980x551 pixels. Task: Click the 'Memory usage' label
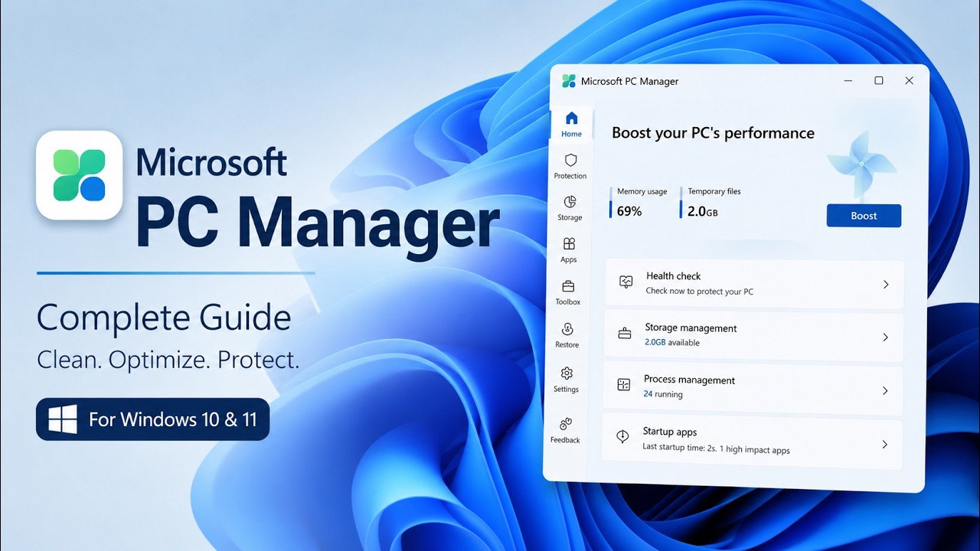[x=642, y=191]
